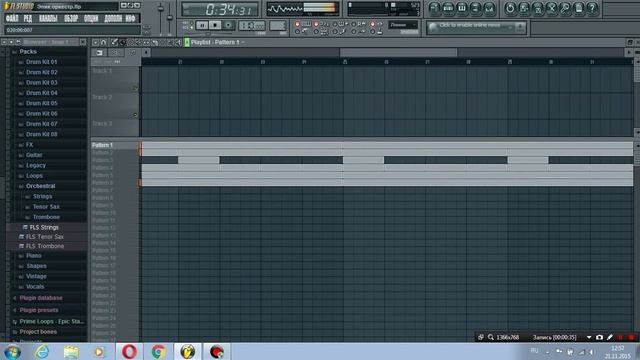Open the Playlist view shortcut button

[x=434, y=8]
